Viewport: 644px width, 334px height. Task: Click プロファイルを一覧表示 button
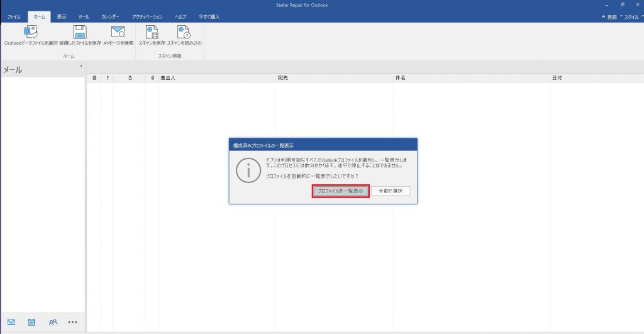[340, 191]
